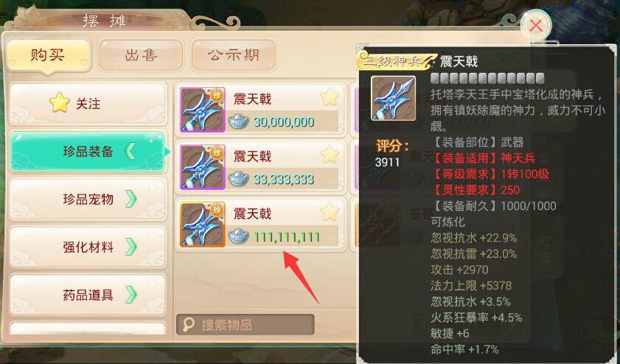The height and width of the screenshot is (364, 620).
Task: Click the weapon icon for 30,000,000 listing
Action: (203, 110)
